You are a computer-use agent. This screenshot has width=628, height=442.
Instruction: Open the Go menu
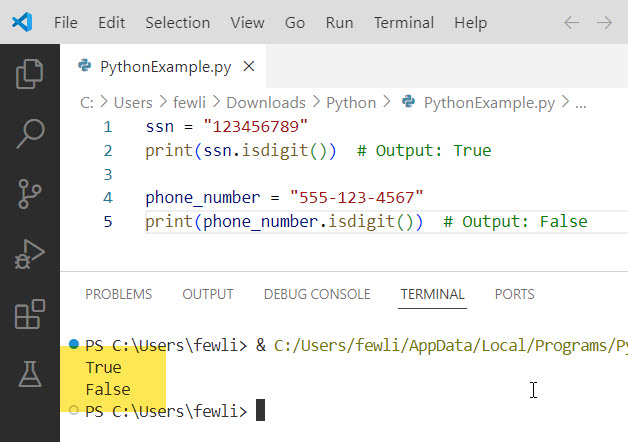click(x=295, y=22)
